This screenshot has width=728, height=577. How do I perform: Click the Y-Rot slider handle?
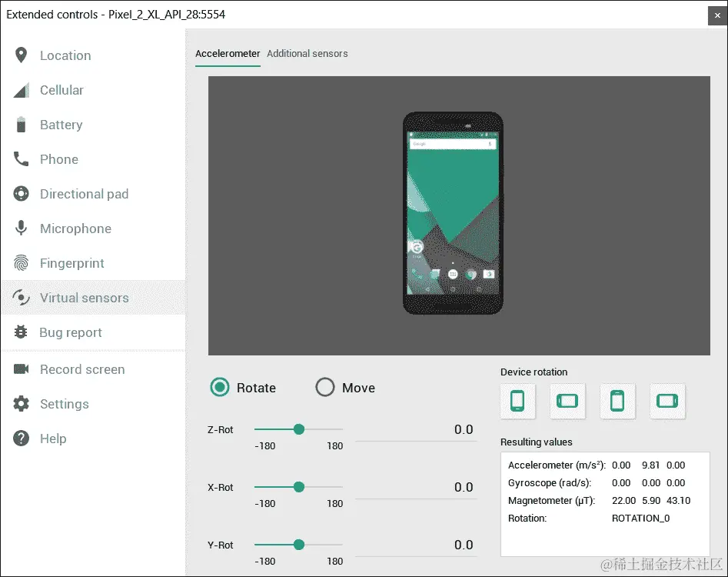pos(299,545)
